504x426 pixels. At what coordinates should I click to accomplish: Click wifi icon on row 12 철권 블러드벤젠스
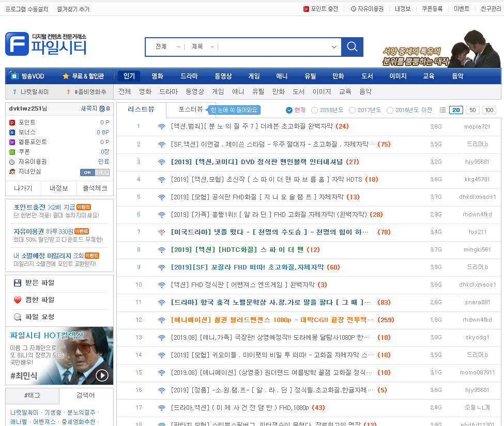pyautogui.click(x=162, y=320)
